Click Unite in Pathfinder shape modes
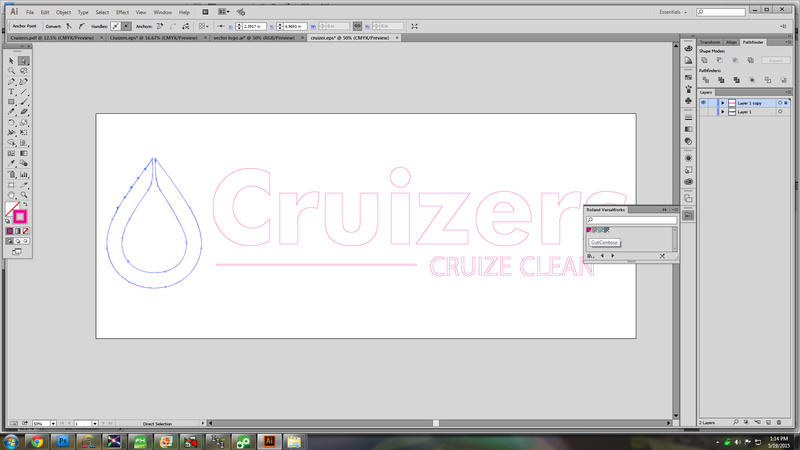 click(x=705, y=60)
